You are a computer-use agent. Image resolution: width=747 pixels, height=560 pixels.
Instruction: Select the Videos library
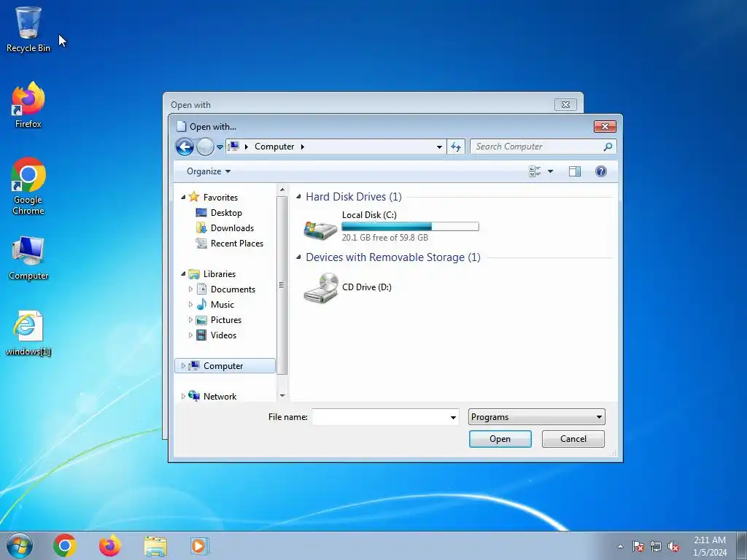223,335
